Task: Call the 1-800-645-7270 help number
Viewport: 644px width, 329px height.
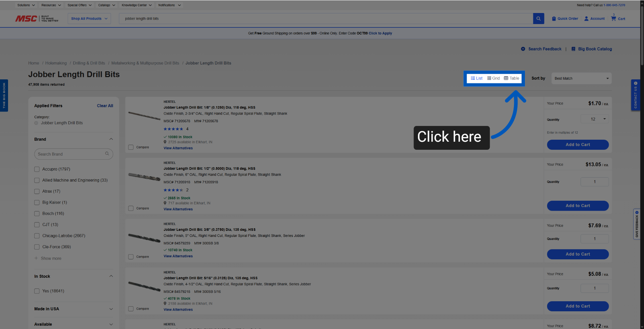Action: [x=614, y=5]
